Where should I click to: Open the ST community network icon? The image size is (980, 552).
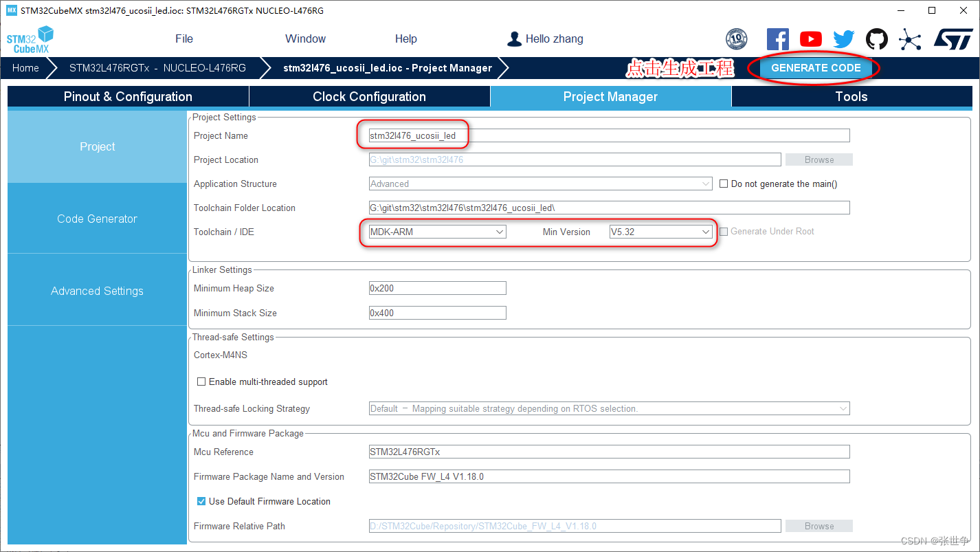910,39
